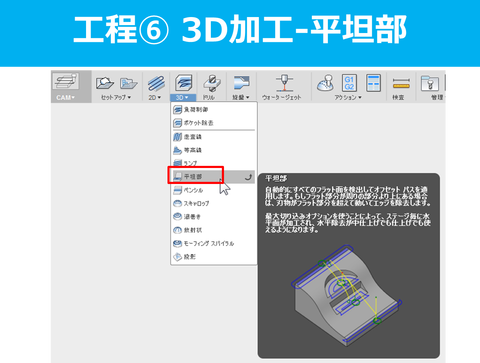Viewport: 480px width, 363px height.
Task: Click the 検査 measure ruler icon
Action: coord(401,83)
